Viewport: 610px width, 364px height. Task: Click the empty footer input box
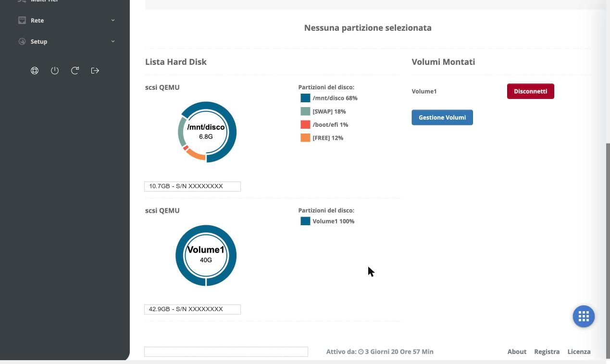pyautogui.click(x=226, y=352)
